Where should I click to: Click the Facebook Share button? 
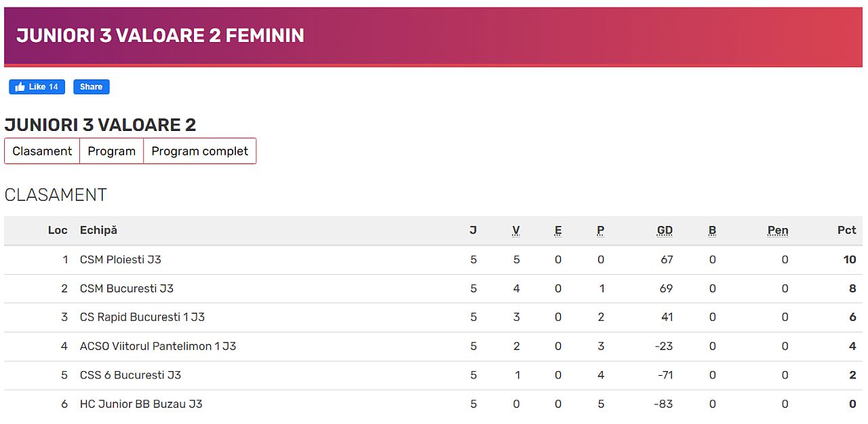[91, 87]
